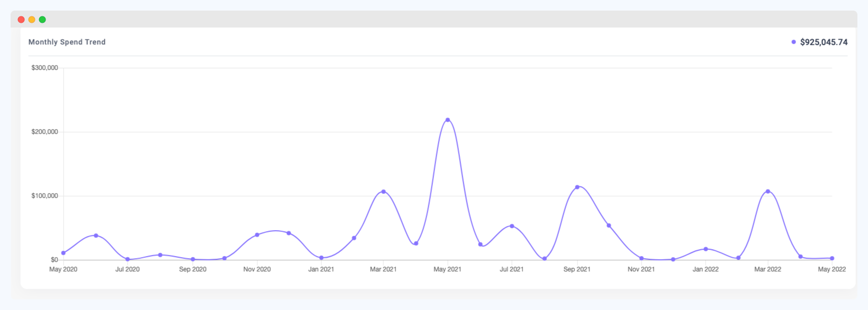The width and height of the screenshot is (868, 310).
Task: Close the window with the red button
Action: coord(21,20)
